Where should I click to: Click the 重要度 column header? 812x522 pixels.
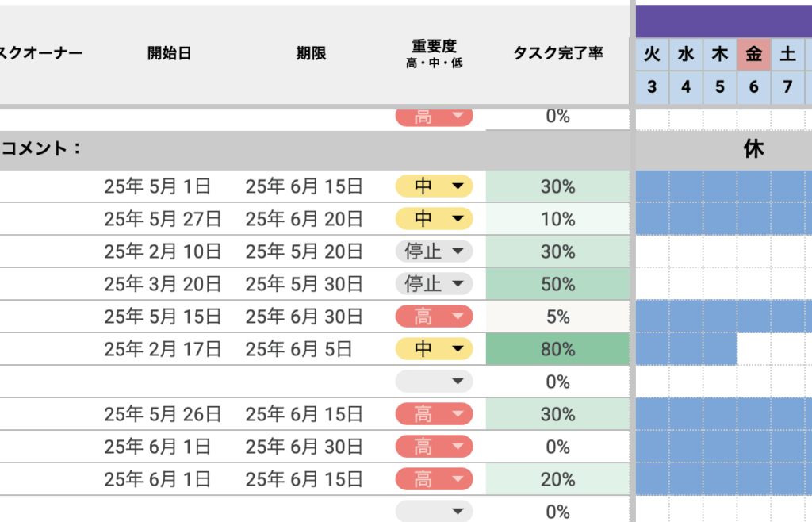(x=434, y=53)
